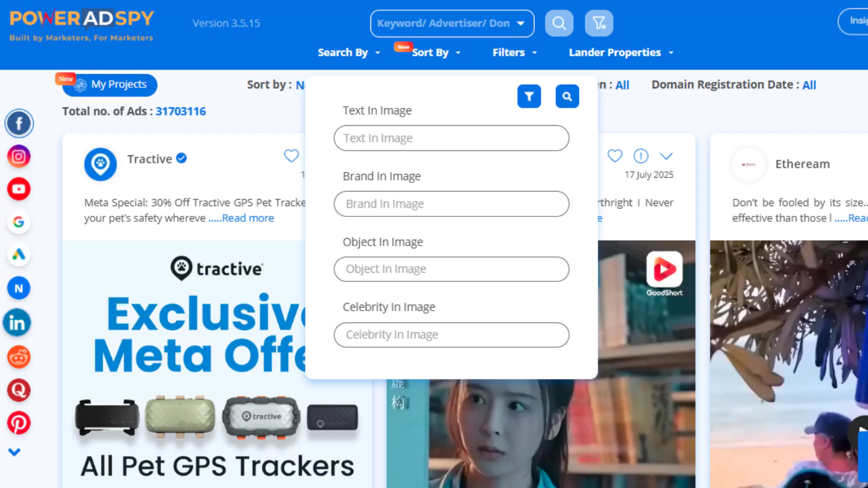Screen dimensions: 868x488
Task: Open the Sort By menu
Action: tap(436, 53)
